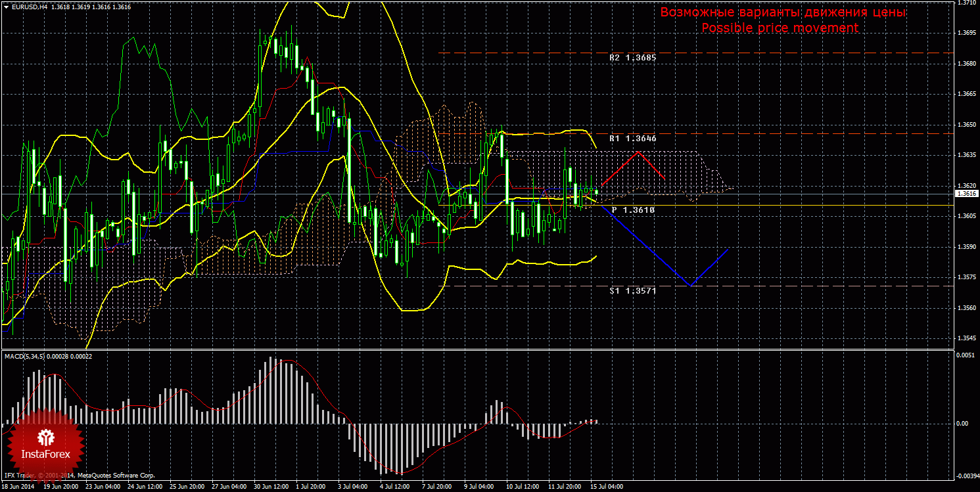Select the R1 1.3646 resistance label

tap(632, 139)
